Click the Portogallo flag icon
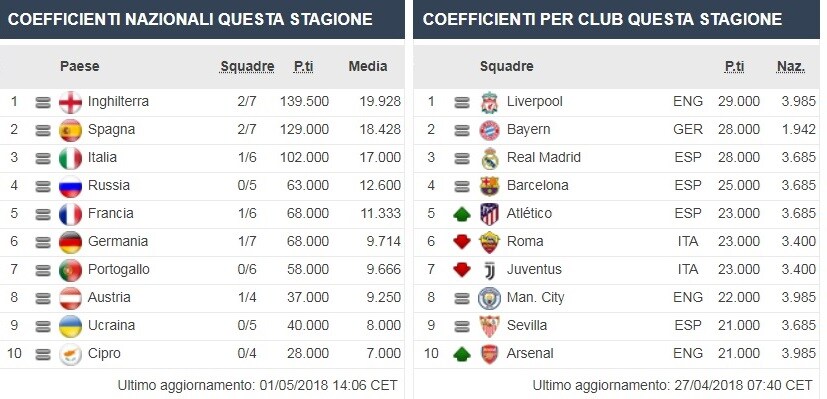This screenshot has width=827, height=399. pos(70,270)
